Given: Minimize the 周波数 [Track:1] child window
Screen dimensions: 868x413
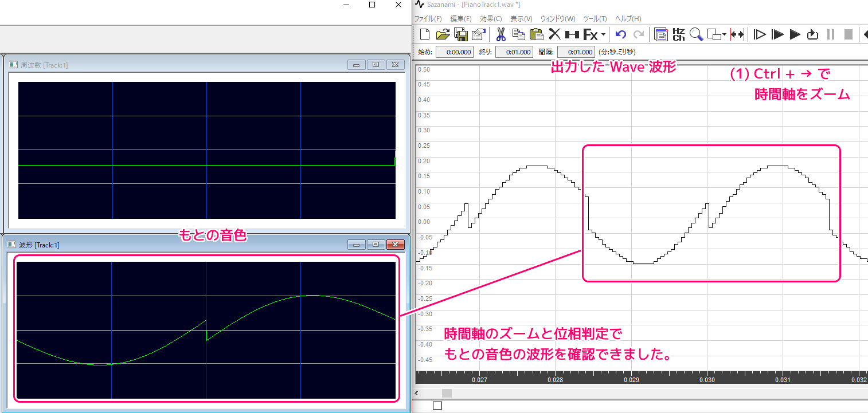Looking at the screenshot, I should point(356,65).
